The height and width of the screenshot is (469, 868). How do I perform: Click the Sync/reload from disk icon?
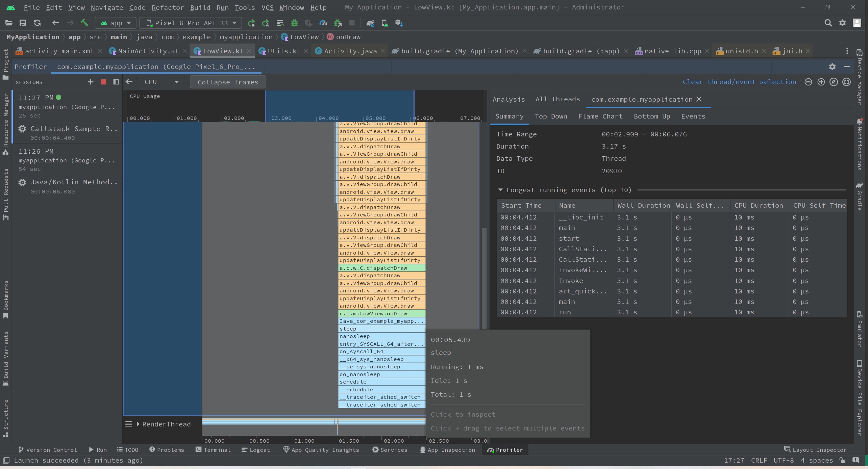click(x=37, y=23)
